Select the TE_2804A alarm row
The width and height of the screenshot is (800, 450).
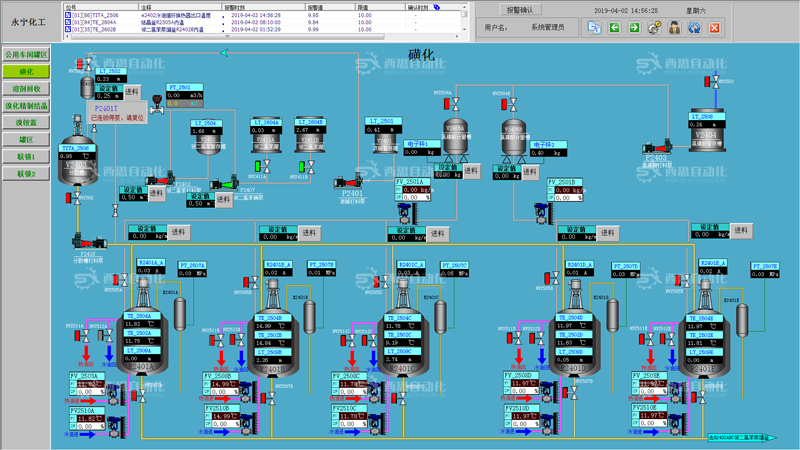(262, 22)
